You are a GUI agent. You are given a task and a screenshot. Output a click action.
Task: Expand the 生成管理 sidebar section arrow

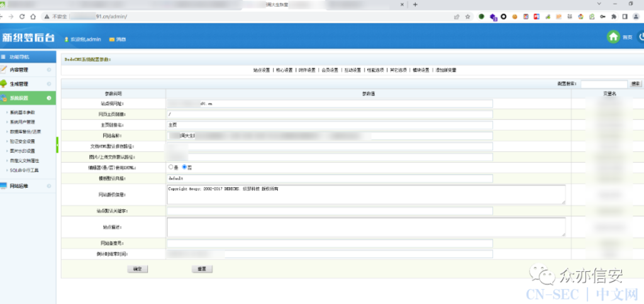click(x=49, y=84)
